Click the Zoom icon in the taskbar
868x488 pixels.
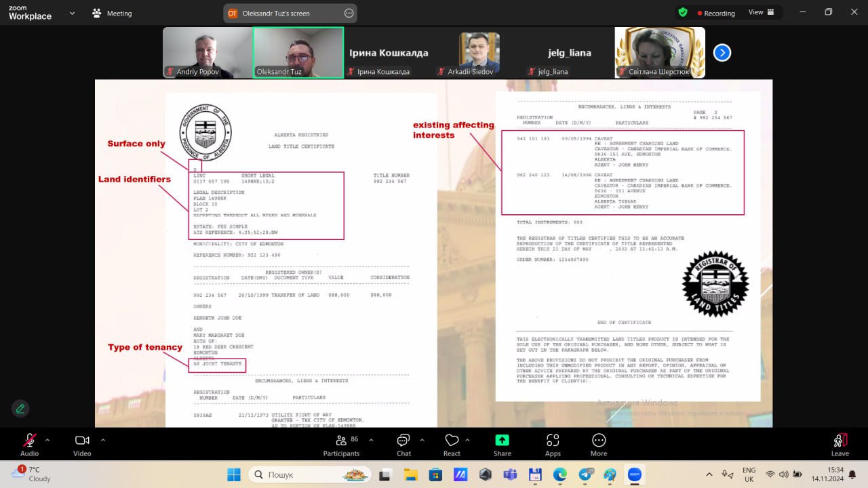635,474
